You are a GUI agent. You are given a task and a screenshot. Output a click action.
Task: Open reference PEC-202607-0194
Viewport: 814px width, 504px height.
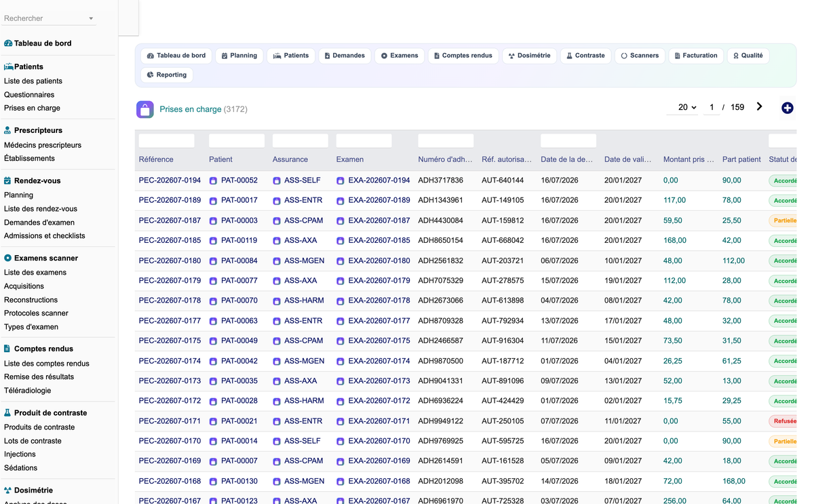pos(170,180)
